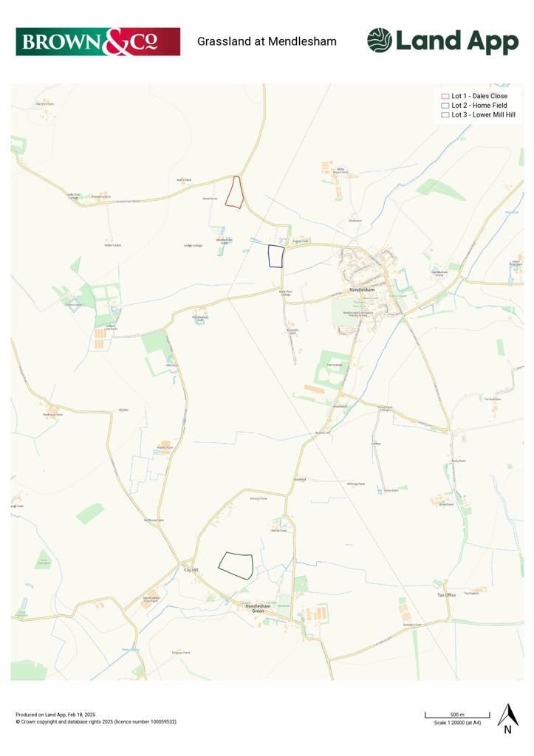Click the Tan Office map label
534x756 pixels.
pos(446,595)
